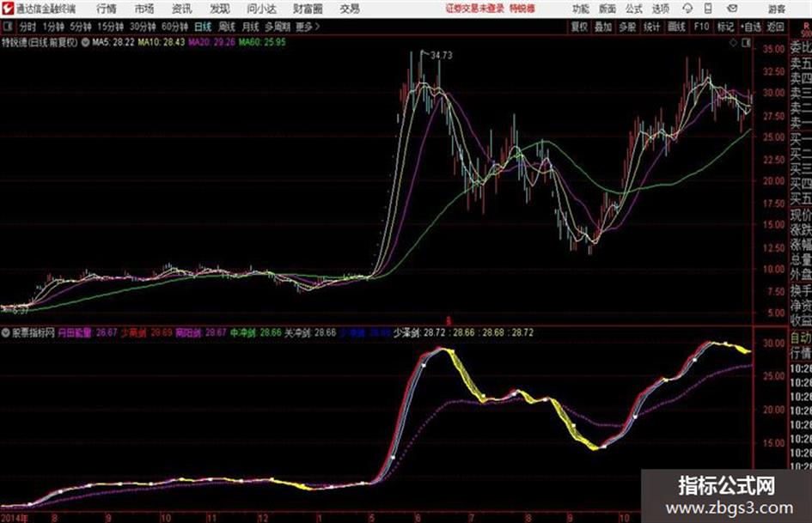
Task: Switch to the 周线 weekly tab
Action: [x=227, y=27]
